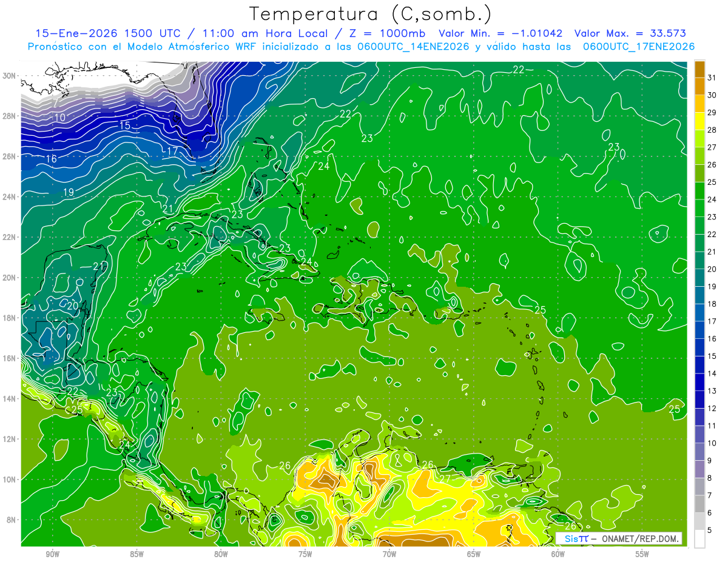
Task: Click the contour label 19 on the map
Action: (69, 192)
